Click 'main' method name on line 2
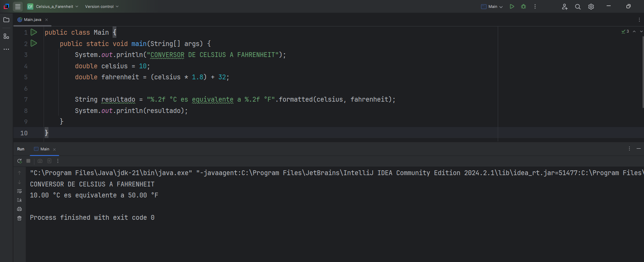The width and height of the screenshot is (644, 262). (139, 44)
